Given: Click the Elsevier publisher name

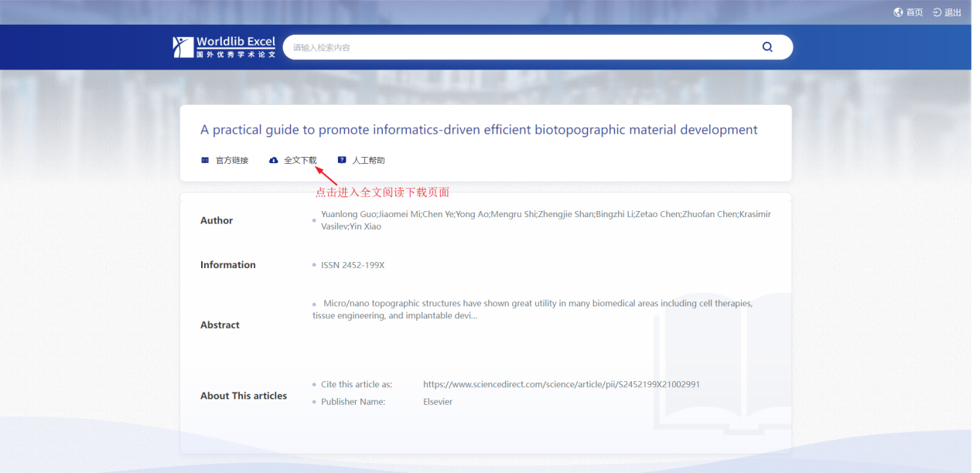Looking at the screenshot, I should 438,402.
